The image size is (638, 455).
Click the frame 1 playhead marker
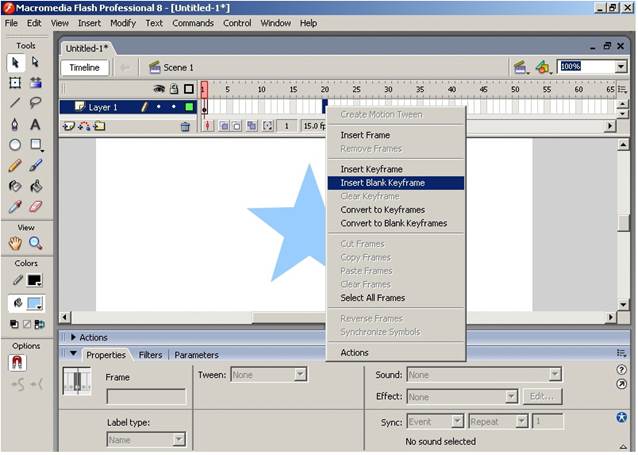pos(204,89)
